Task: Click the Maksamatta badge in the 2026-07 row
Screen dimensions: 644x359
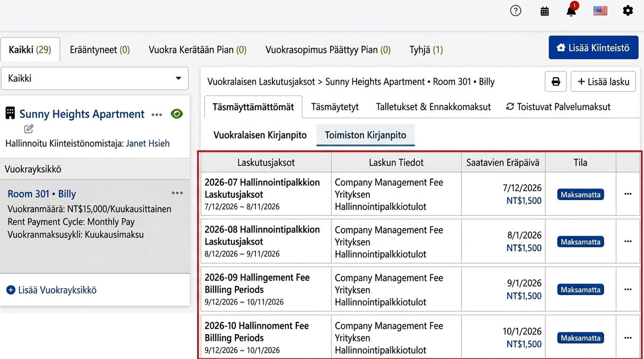Action: 580,194
